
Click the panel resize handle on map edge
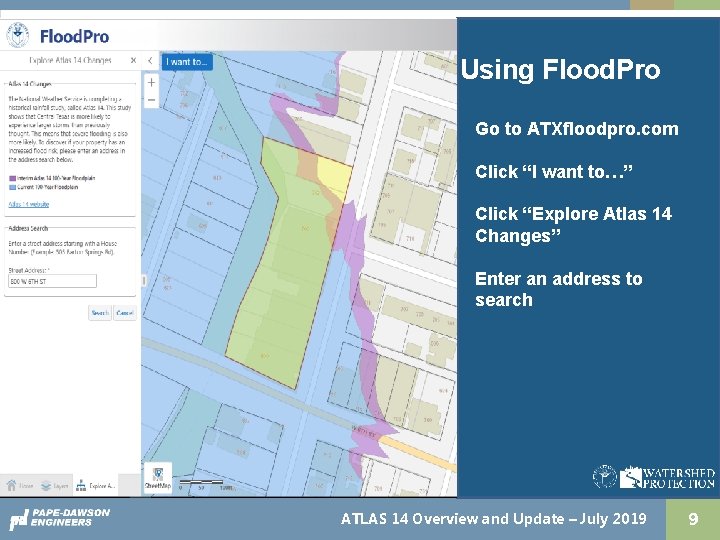click(x=144, y=280)
